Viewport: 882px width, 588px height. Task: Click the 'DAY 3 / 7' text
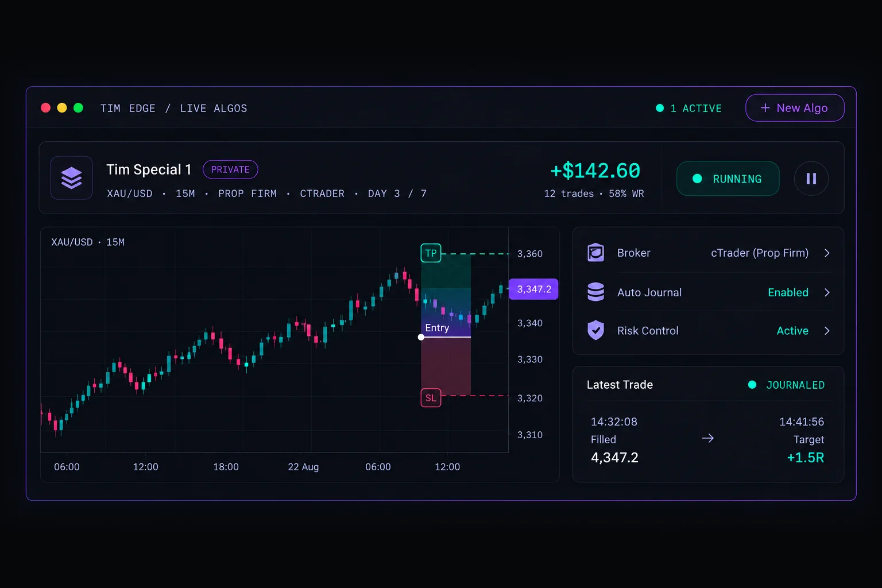click(x=397, y=194)
